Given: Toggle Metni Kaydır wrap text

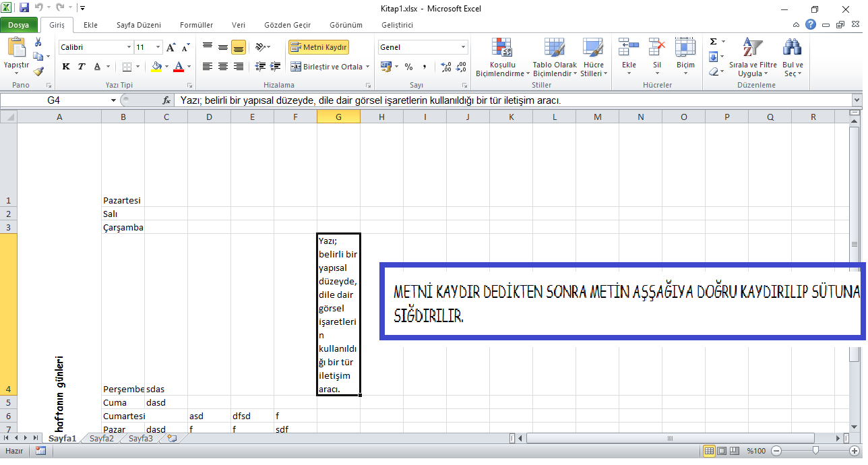Looking at the screenshot, I should [319, 47].
